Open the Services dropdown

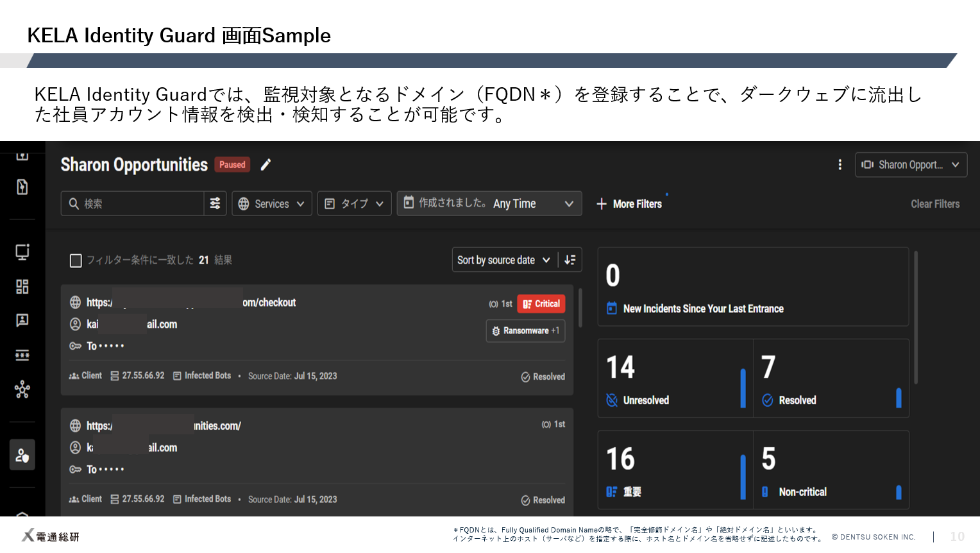(x=272, y=203)
